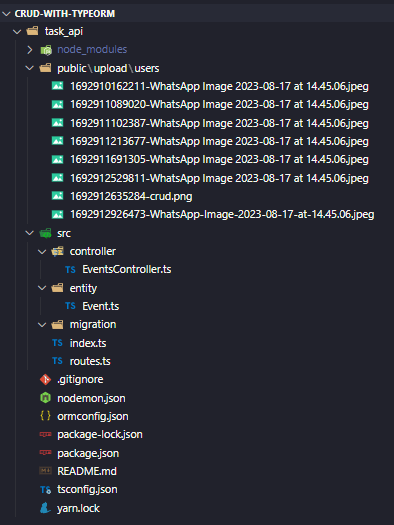Image resolution: width=394 pixels, height=525 pixels.
Task: Click the TS icon next to EventsController.ts
Action: tap(70, 270)
